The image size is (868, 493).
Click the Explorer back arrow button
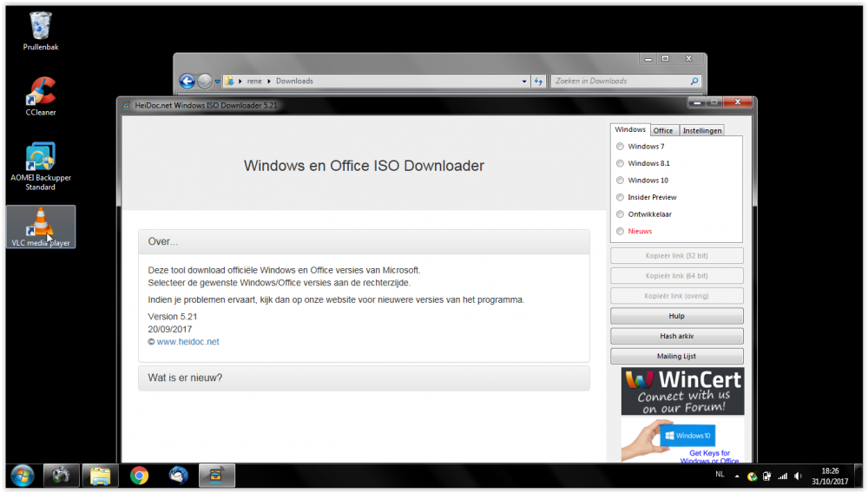187,82
